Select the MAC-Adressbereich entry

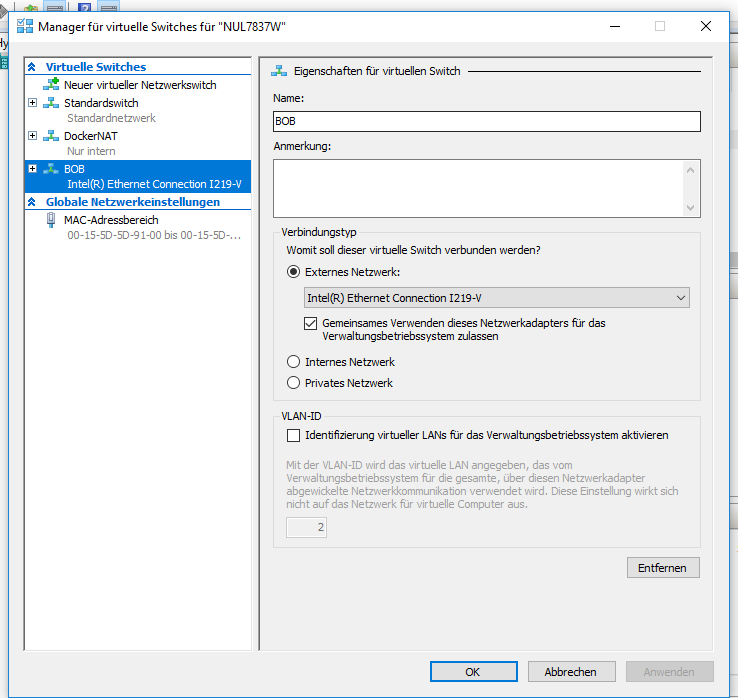coord(111,220)
